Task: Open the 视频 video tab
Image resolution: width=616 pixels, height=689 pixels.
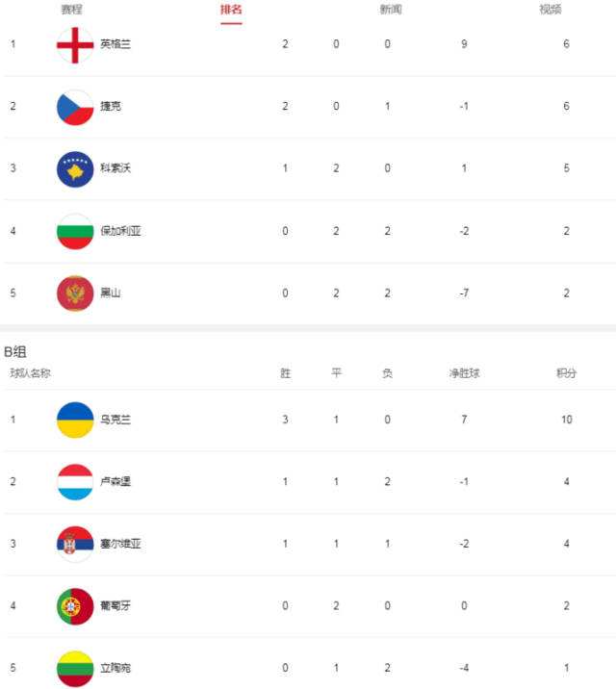Action: click(551, 10)
